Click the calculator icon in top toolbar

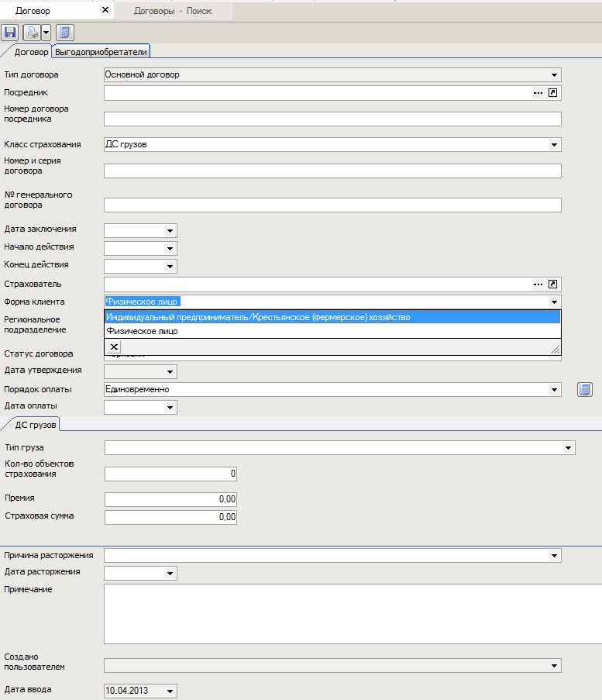(65, 33)
